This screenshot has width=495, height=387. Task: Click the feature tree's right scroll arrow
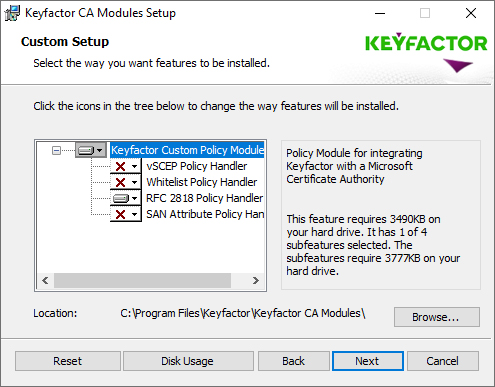256,280
